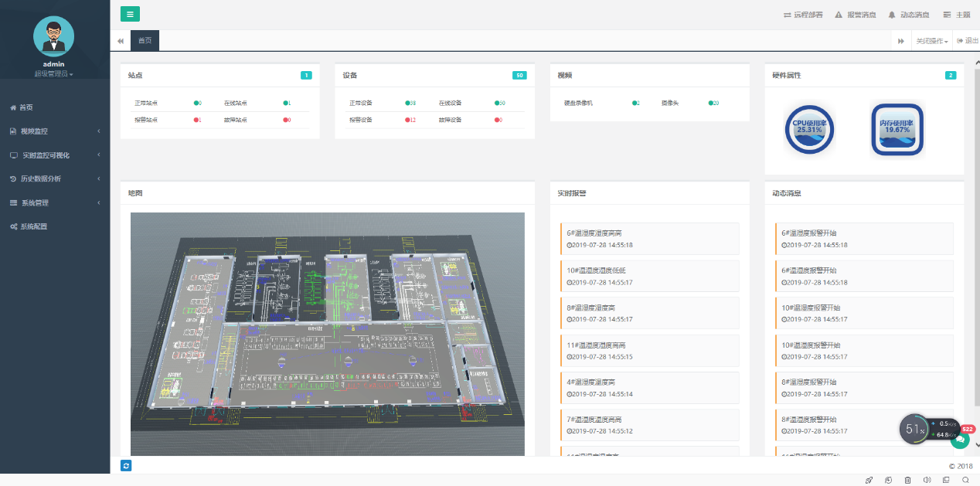Toggle the green hamburger sidebar button

pyautogui.click(x=130, y=13)
